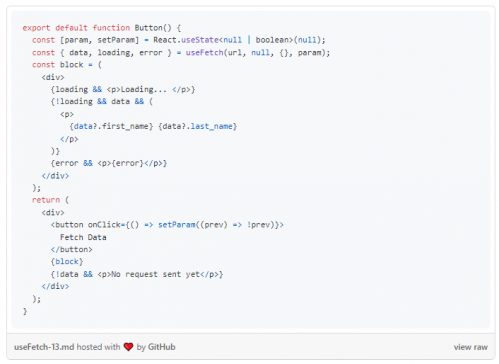The image size is (499, 364).
Task: Click the hosted with text in footer
Action: (98, 347)
